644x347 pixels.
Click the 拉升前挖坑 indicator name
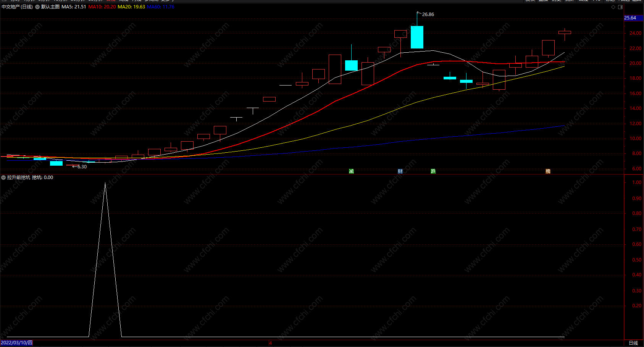(x=19, y=178)
